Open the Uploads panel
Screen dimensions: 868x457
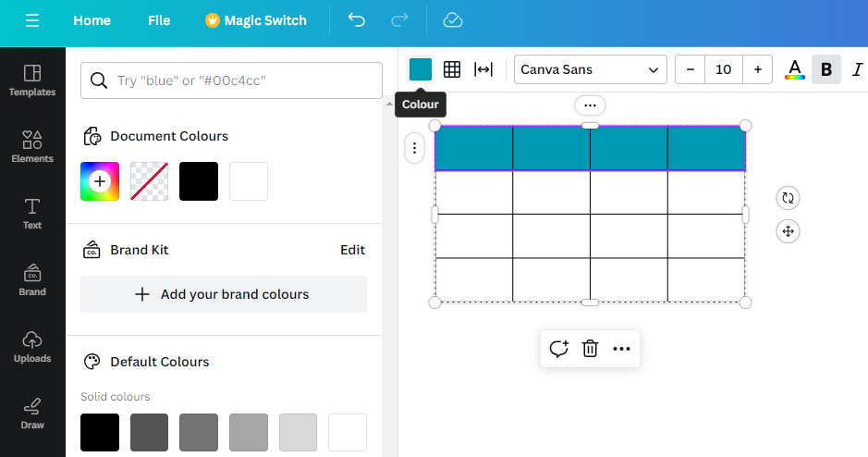pyautogui.click(x=32, y=347)
